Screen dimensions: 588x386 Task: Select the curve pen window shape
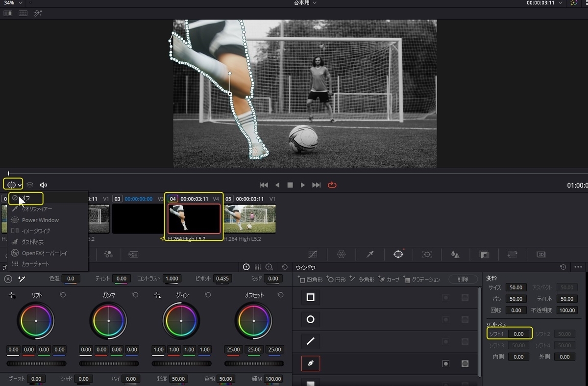click(x=310, y=363)
